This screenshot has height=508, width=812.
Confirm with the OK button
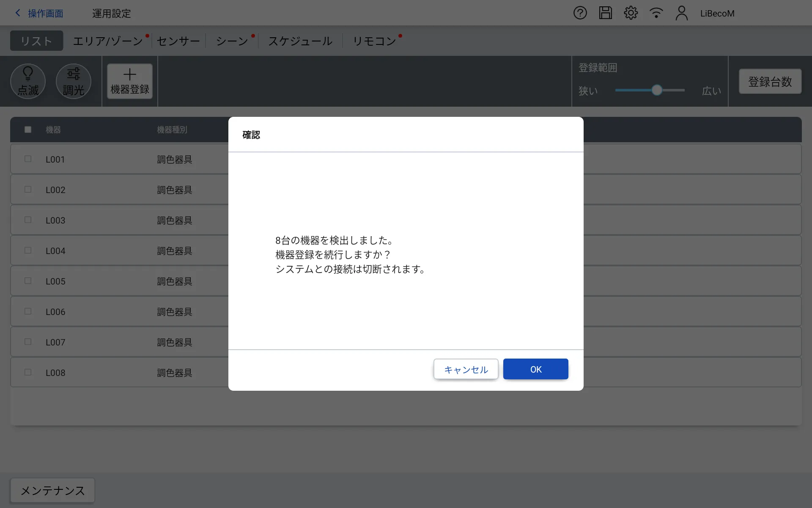pos(535,369)
